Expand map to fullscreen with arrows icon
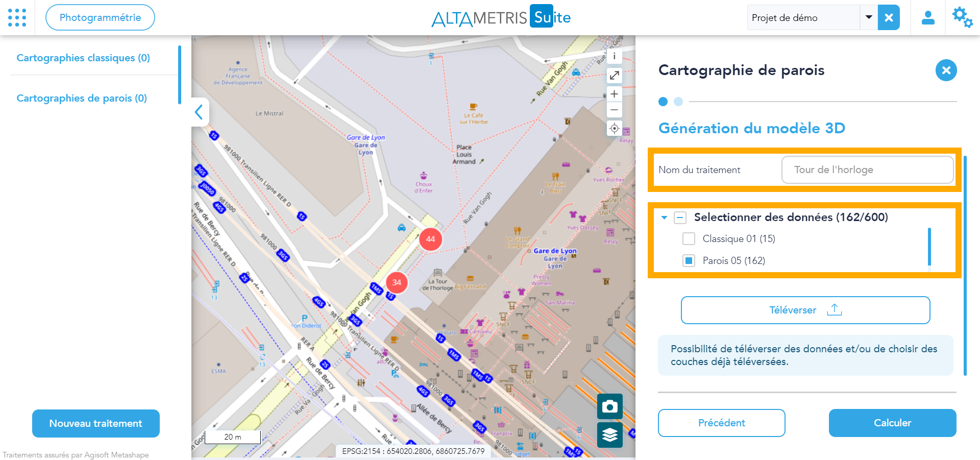Screen dimensions: 980x460 pyautogui.click(x=614, y=76)
